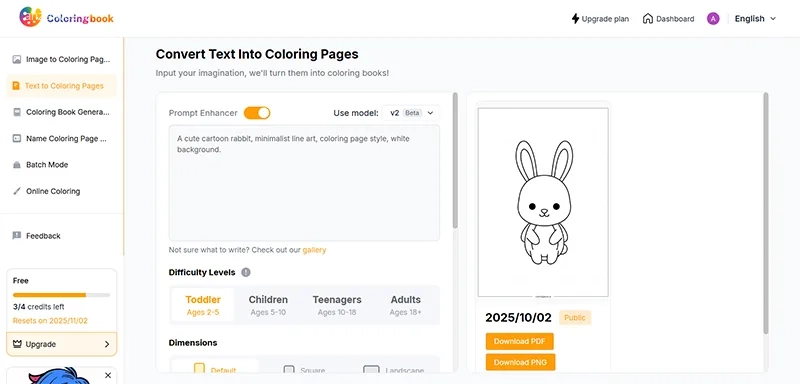Select the Toddler difficulty level
The image size is (800, 384).
(x=203, y=305)
